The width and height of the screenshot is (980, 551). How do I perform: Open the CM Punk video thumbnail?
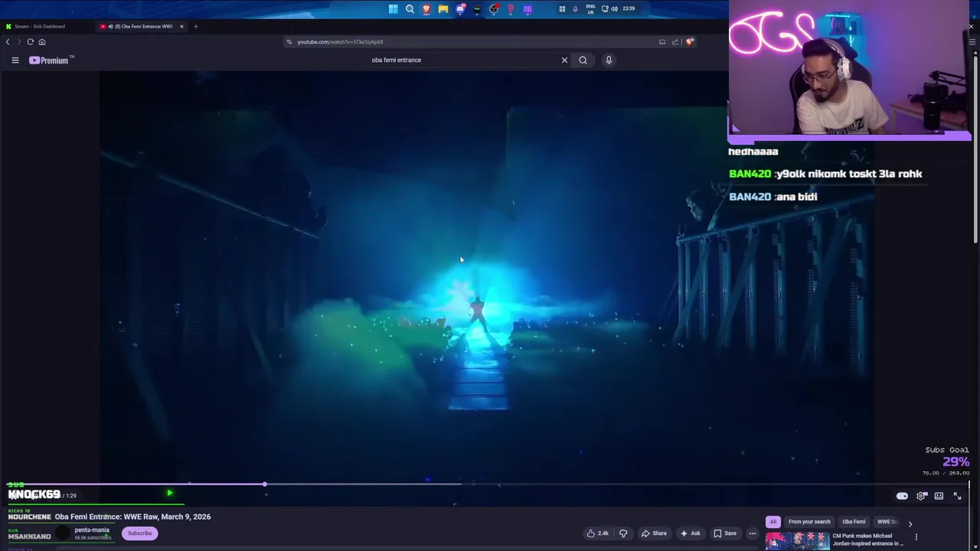796,542
